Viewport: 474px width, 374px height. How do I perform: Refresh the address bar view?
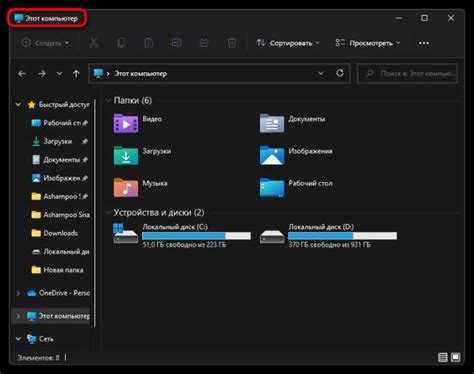tap(340, 73)
